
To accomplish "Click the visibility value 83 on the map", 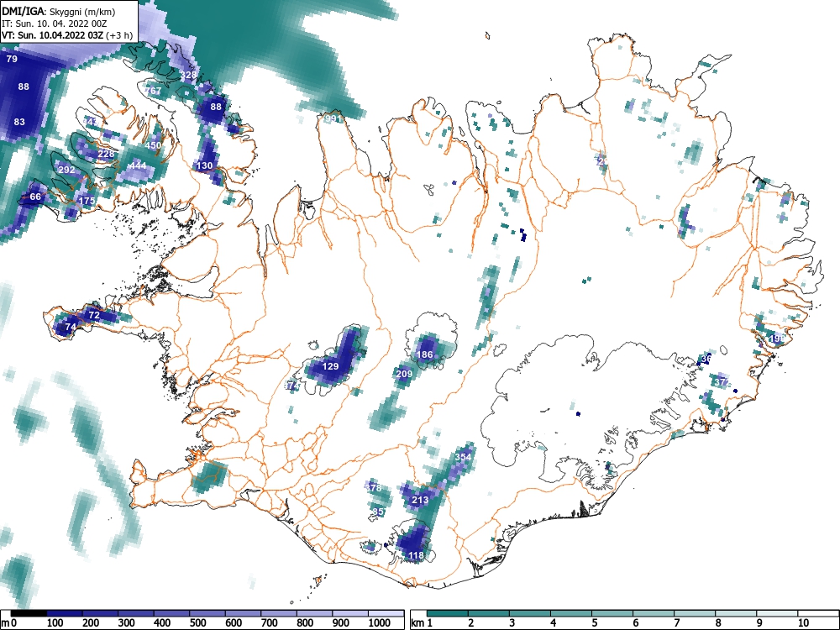I will click(x=19, y=122).
